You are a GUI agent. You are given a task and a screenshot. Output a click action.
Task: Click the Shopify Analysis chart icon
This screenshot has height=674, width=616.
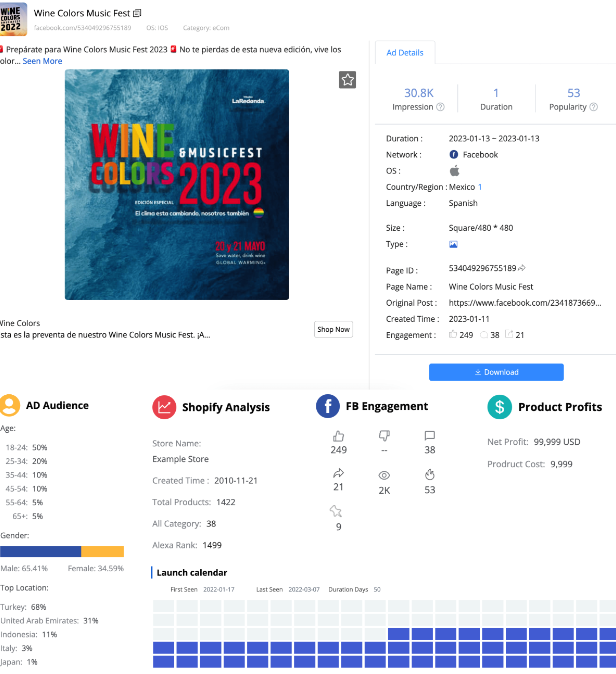click(x=164, y=407)
